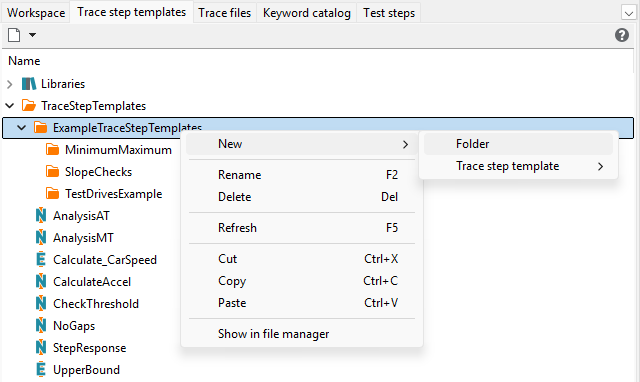Click the Trace step template submenu arrow
Viewport: 640px width, 382px height.
600,167
